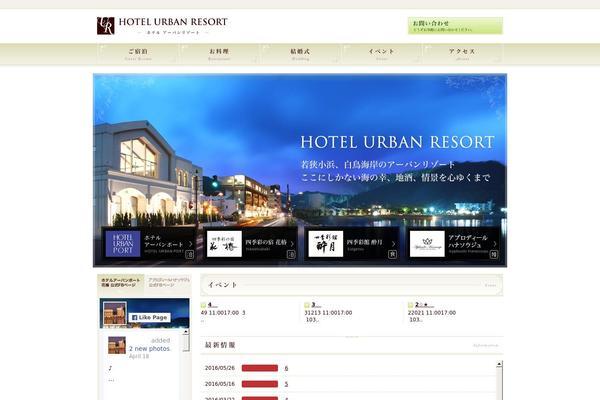The width and height of the screenshot is (600, 400).
Task: Open the アクセス menu item
Action: 462,54
